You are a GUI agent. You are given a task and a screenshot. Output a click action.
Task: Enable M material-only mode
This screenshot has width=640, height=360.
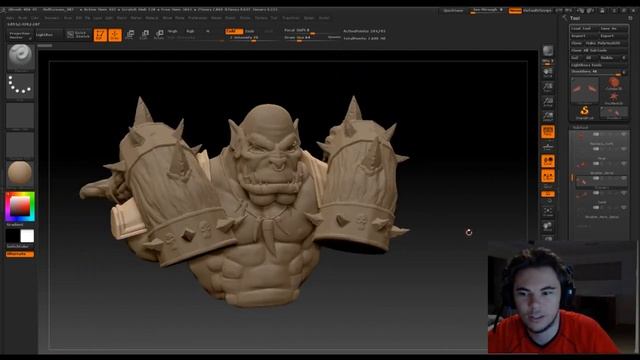point(208,31)
